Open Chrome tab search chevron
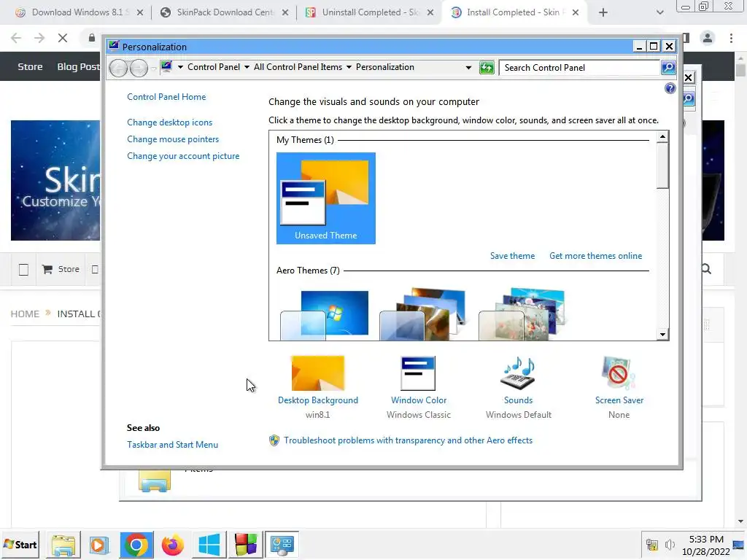 [659, 12]
